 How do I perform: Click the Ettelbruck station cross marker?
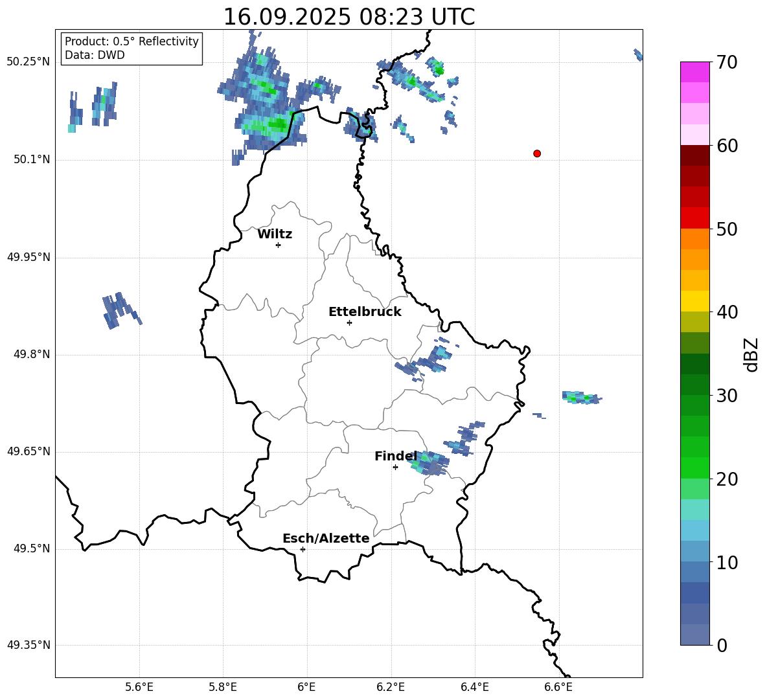pos(349,322)
